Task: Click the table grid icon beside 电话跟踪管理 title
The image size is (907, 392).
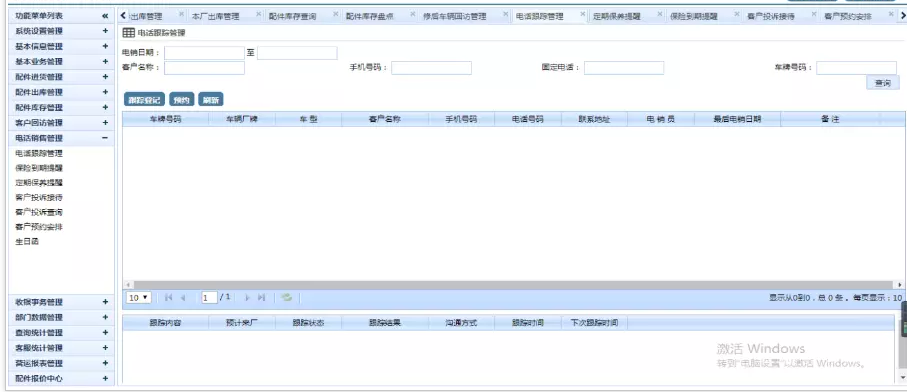Action: (128, 34)
